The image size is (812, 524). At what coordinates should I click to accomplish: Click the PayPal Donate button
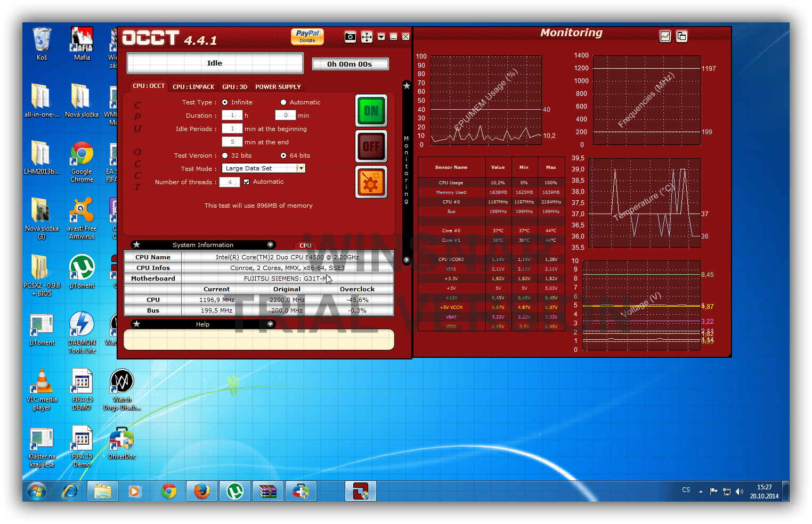[x=307, y=36]
